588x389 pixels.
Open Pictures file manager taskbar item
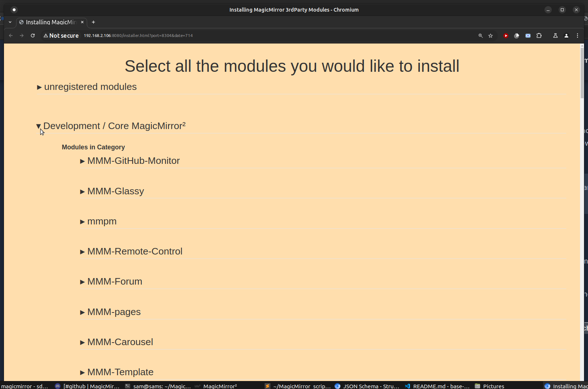click(x=489, y=386)
